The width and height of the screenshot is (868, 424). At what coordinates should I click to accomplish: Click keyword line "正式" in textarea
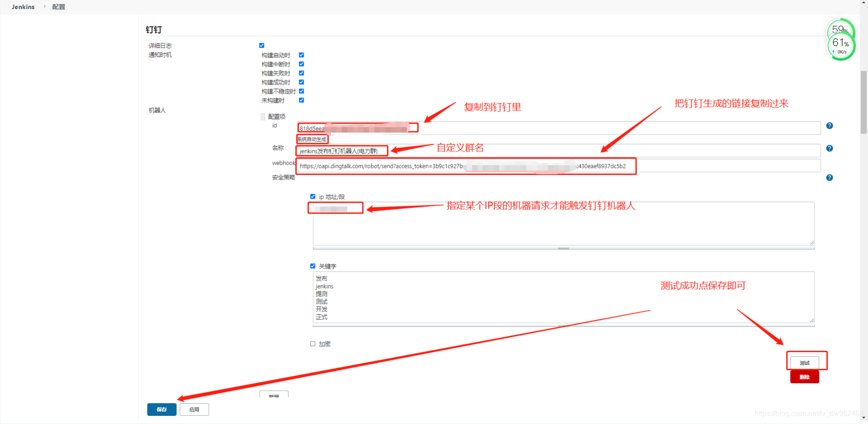click(x=321, y=317)
